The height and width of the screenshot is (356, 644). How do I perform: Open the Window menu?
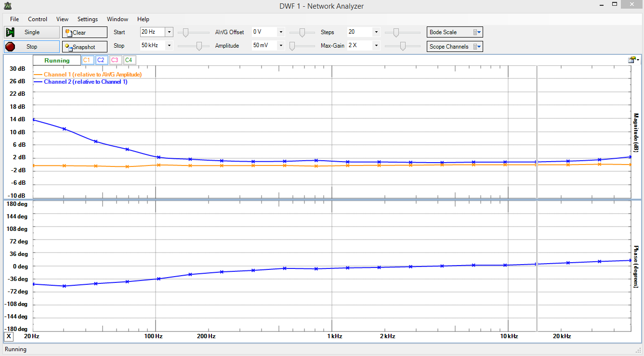[118, 19]
